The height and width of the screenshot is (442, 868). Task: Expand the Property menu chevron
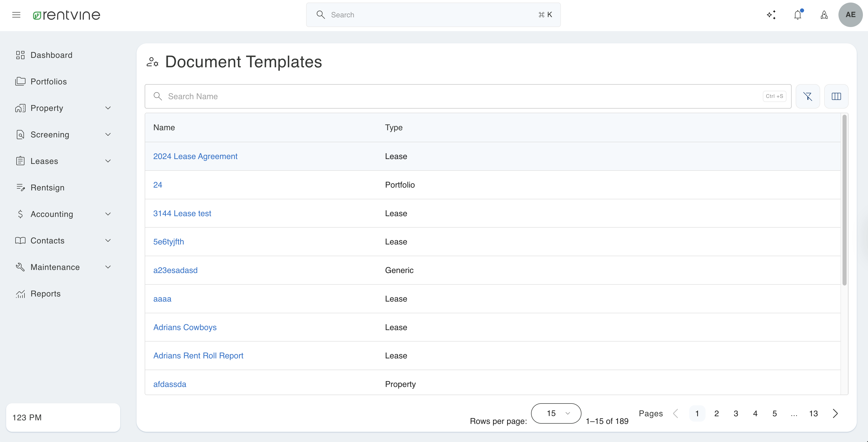(108, 108)
